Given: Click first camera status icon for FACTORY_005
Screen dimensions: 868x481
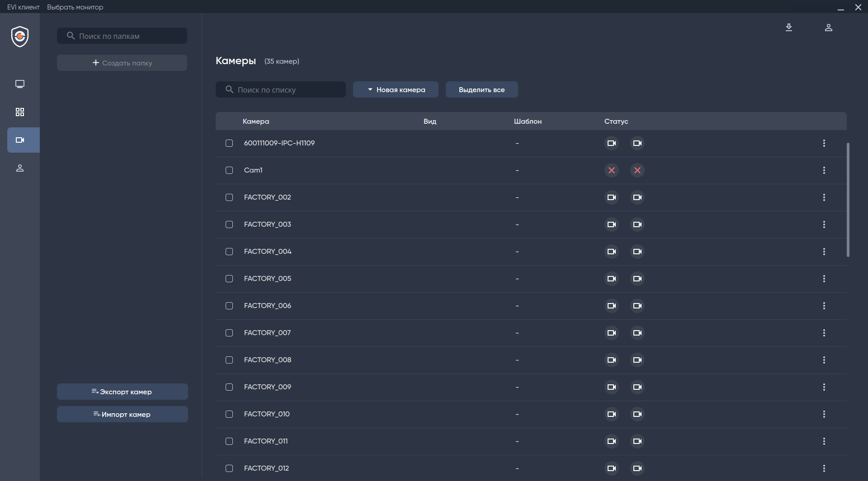Looking at the screenshot, I should coord(611,279).
